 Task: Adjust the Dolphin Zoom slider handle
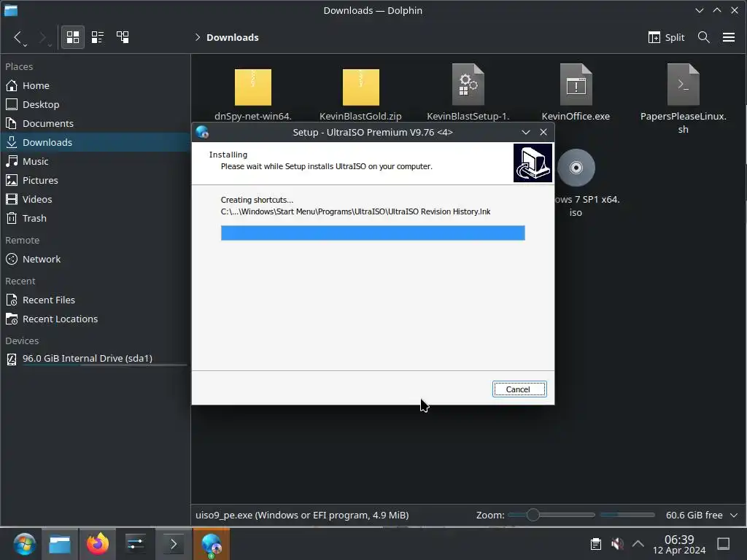(x=533, y=515)
